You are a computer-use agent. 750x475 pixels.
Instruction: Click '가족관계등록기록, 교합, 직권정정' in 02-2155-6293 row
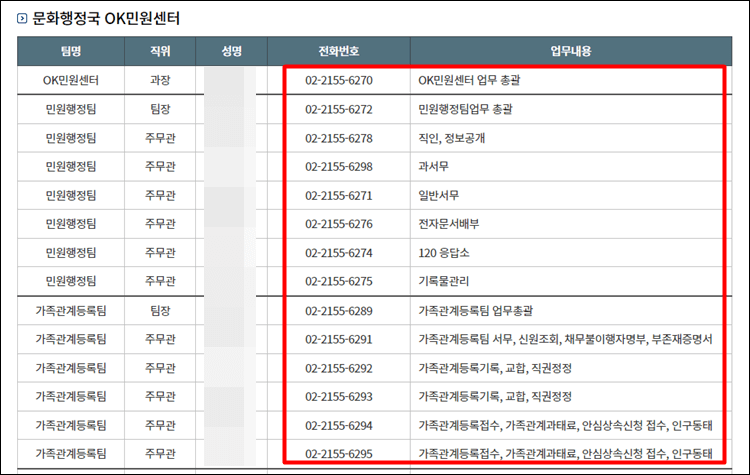(495, 397)
